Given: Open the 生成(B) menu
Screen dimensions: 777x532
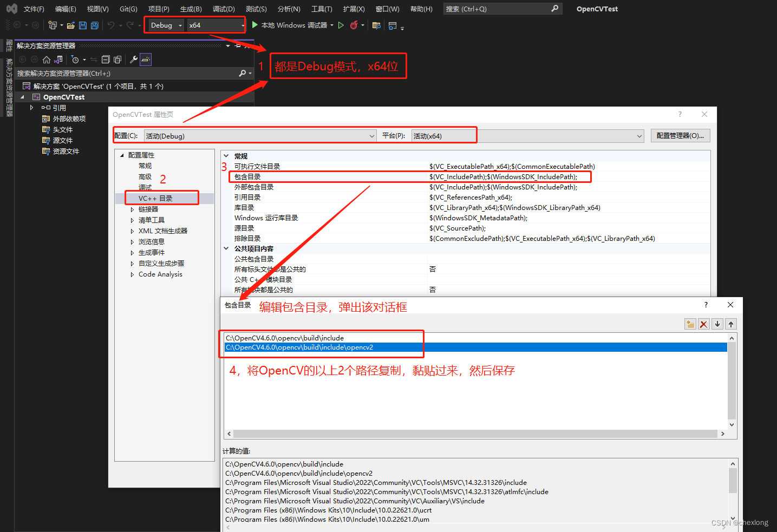Looking at the screenshot, I should tap(191, 9).
